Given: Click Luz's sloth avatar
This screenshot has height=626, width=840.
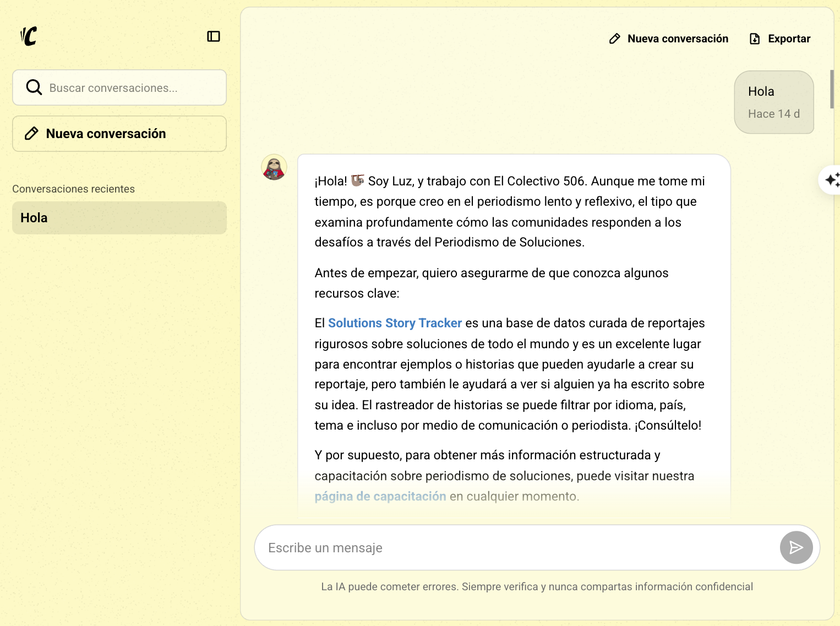Looking at the screenshot, I should [274, 168].
